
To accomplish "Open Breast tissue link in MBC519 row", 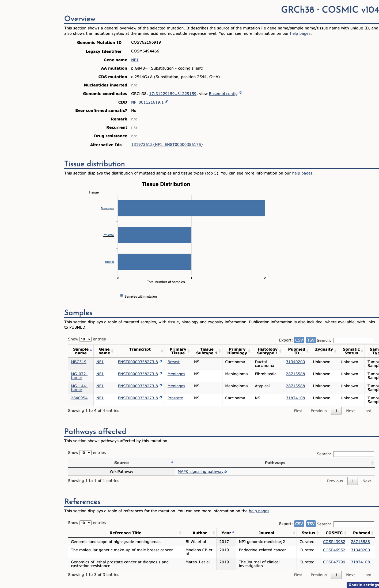I will [173, 362].
